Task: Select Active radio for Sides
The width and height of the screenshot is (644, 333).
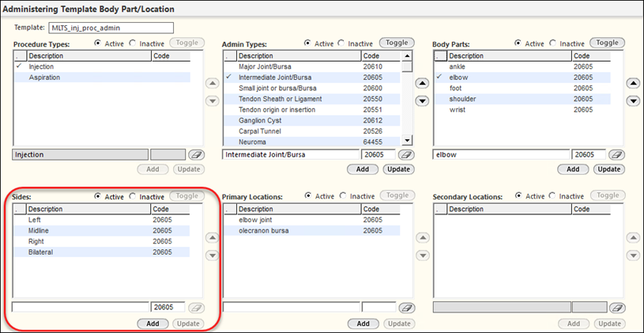Action: (97, 196)
